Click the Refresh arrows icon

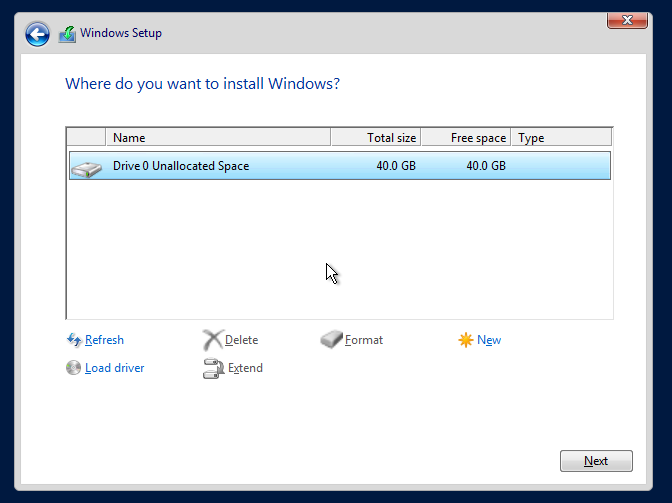pos(74,340)
